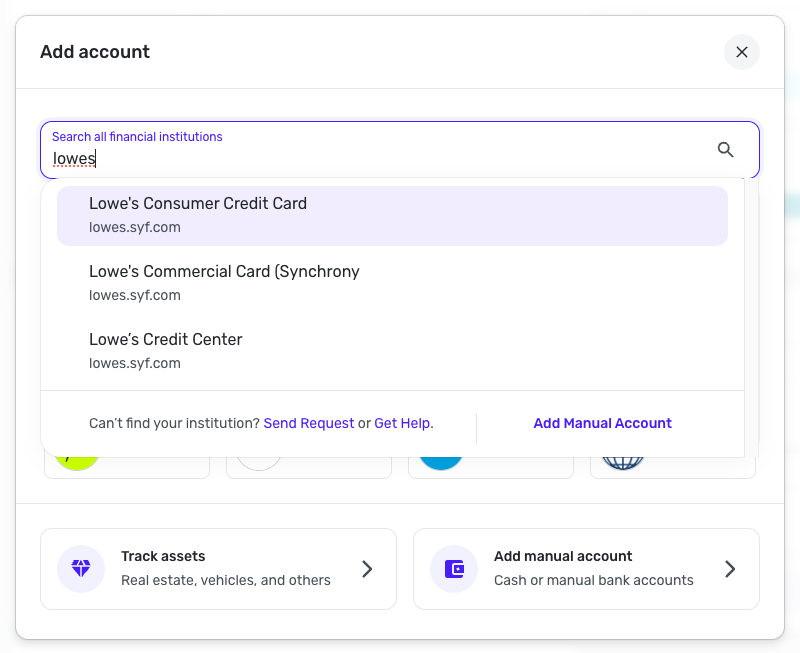Click the search field containing "lowes"

coord(380,159)
